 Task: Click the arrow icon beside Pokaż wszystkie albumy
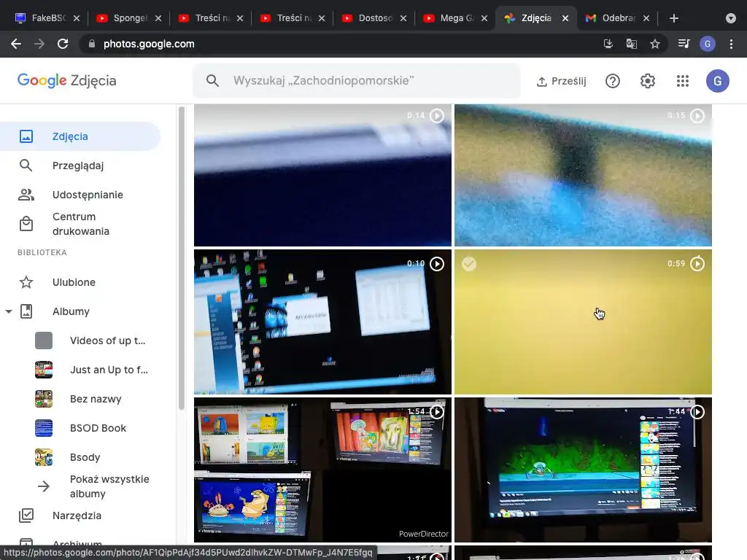click(44, 486)
